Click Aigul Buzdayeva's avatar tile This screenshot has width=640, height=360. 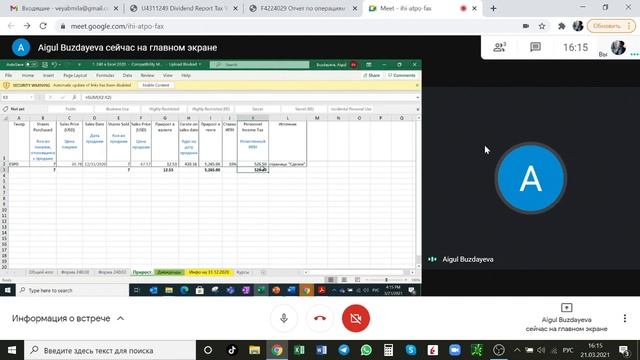pos(531,178)
